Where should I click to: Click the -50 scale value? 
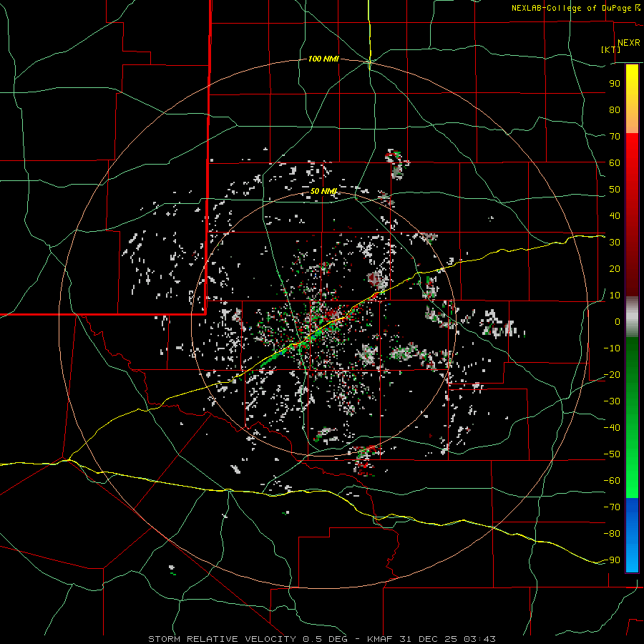[612, 454]
